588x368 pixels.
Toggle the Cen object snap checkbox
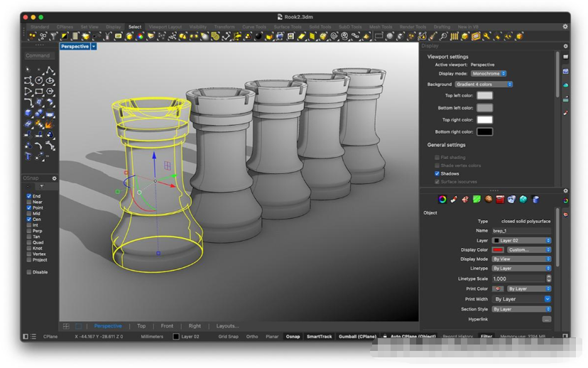[x=29, y=219]
